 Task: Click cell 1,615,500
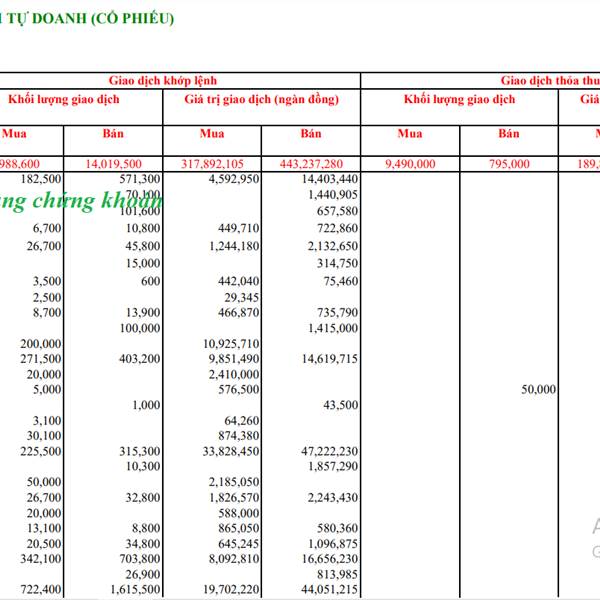[x=135, y=589]
